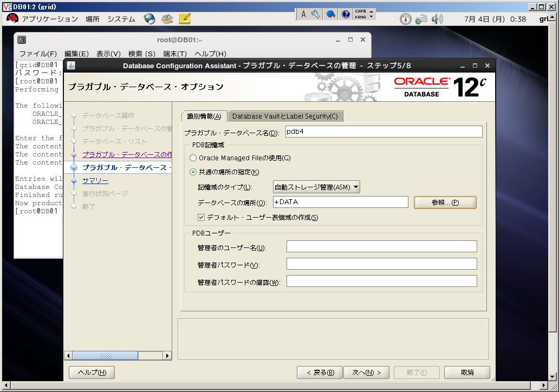Click the VNC toolbar A icon
The image size is (559, 392).
click(x=303, y=14)
